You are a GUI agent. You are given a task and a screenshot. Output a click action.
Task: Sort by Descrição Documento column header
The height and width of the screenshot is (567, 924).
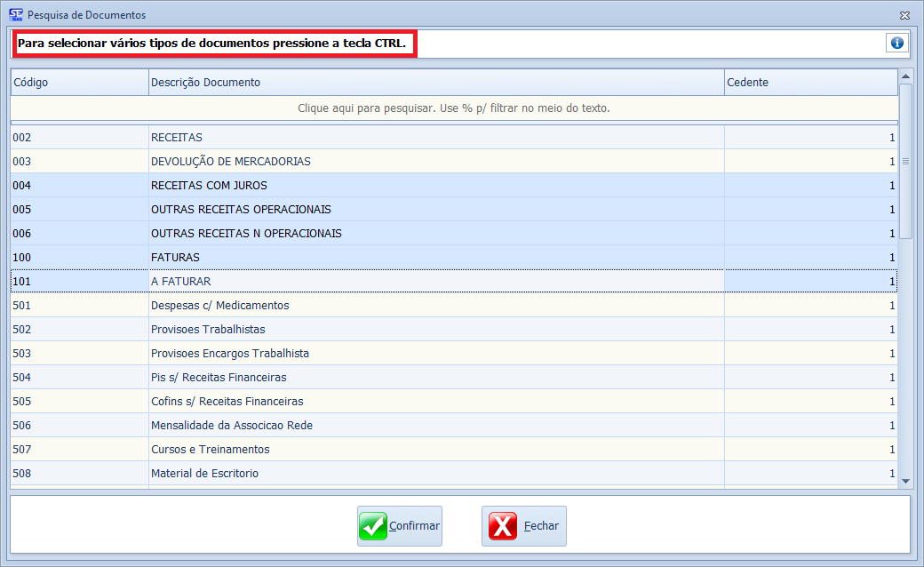(435, 83)
